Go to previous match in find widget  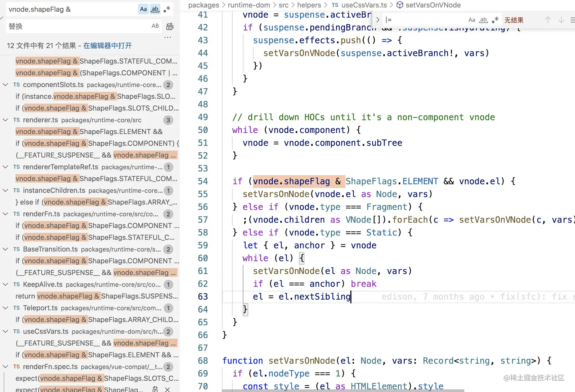point(548,20)
